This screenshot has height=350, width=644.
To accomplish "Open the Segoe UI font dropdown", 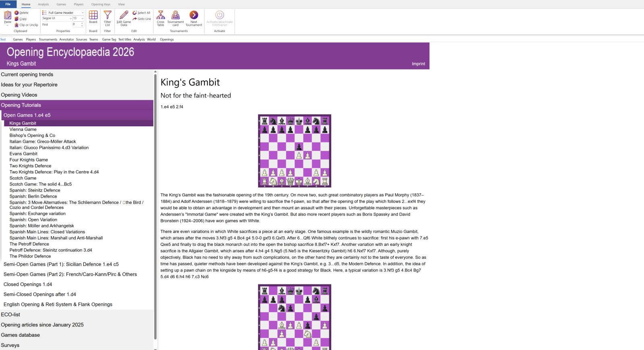I will click(70, 19).
